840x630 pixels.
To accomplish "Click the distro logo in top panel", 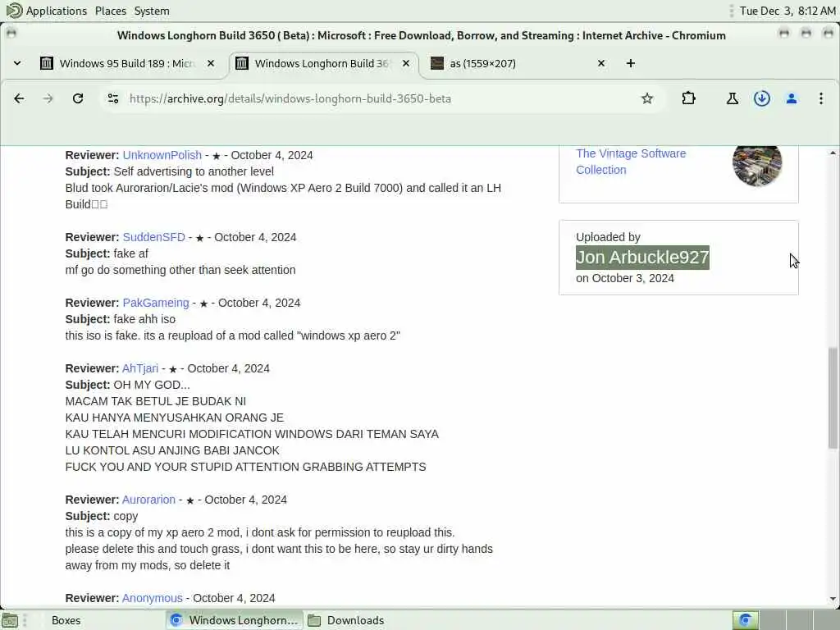I will pos(15,10).
